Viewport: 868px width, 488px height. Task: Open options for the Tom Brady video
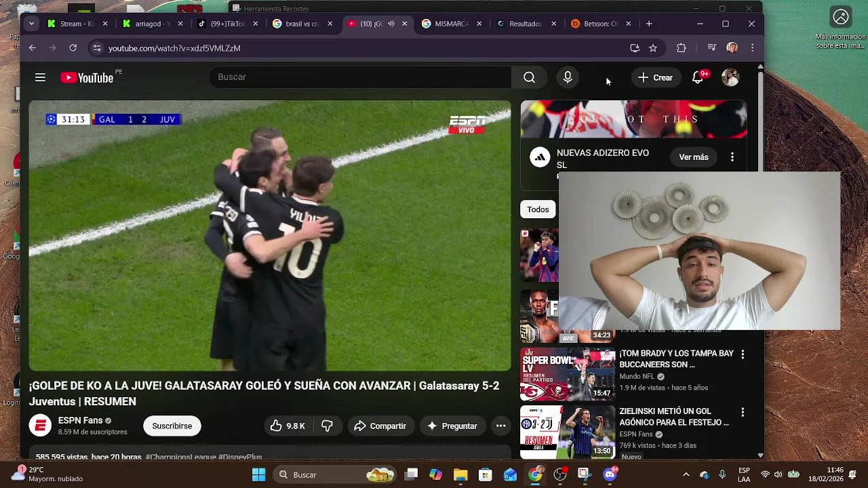[x=743, y=354]
